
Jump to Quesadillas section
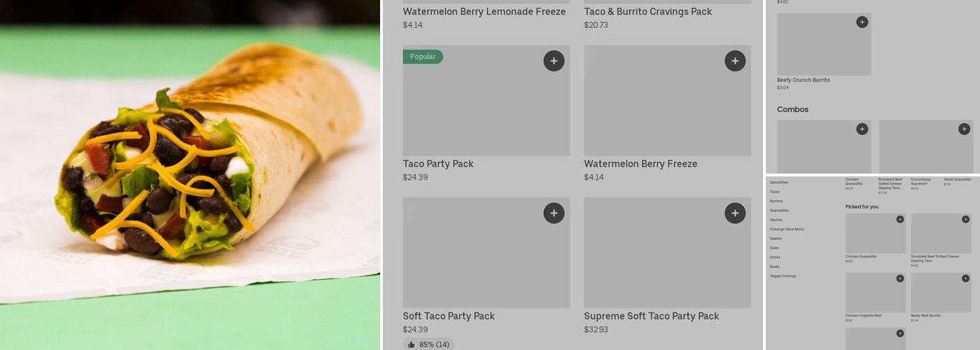pos(779,211)
